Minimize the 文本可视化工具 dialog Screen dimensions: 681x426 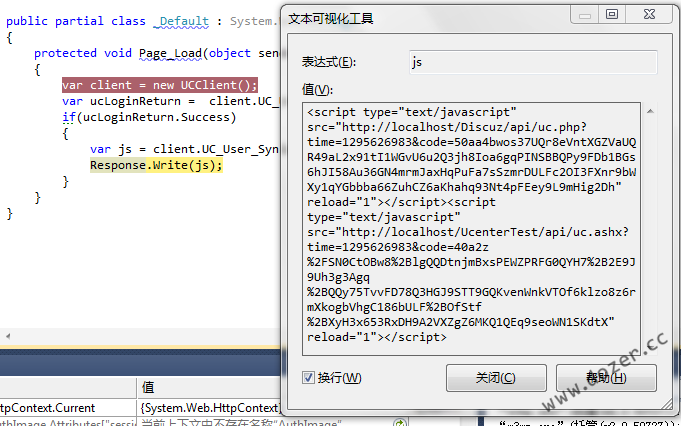(585, 15)
